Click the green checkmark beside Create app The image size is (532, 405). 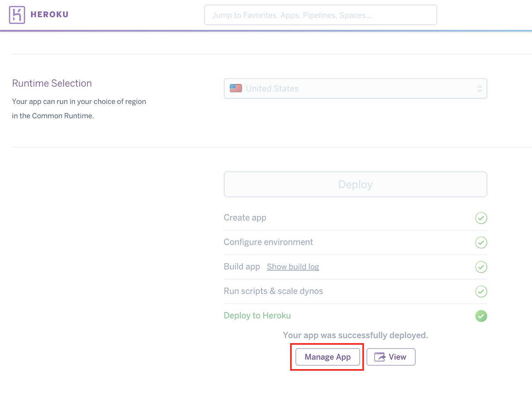pos(481,218)
